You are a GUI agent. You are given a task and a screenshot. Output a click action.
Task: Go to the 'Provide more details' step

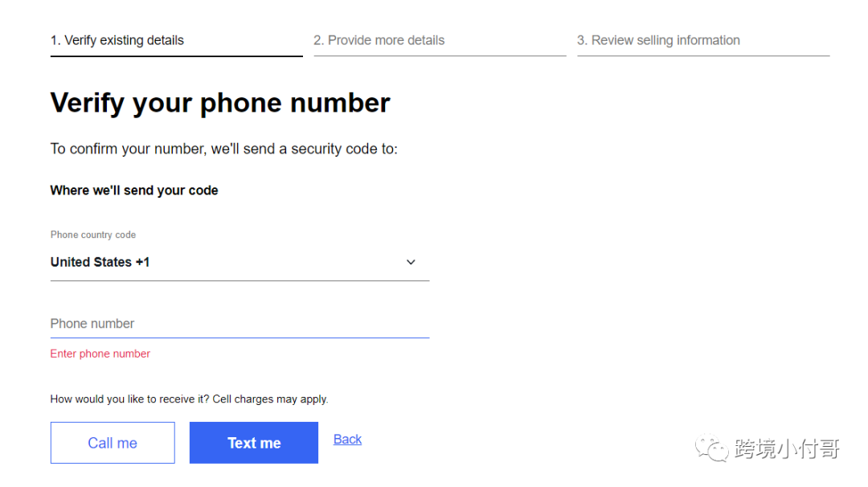(379, 40)
